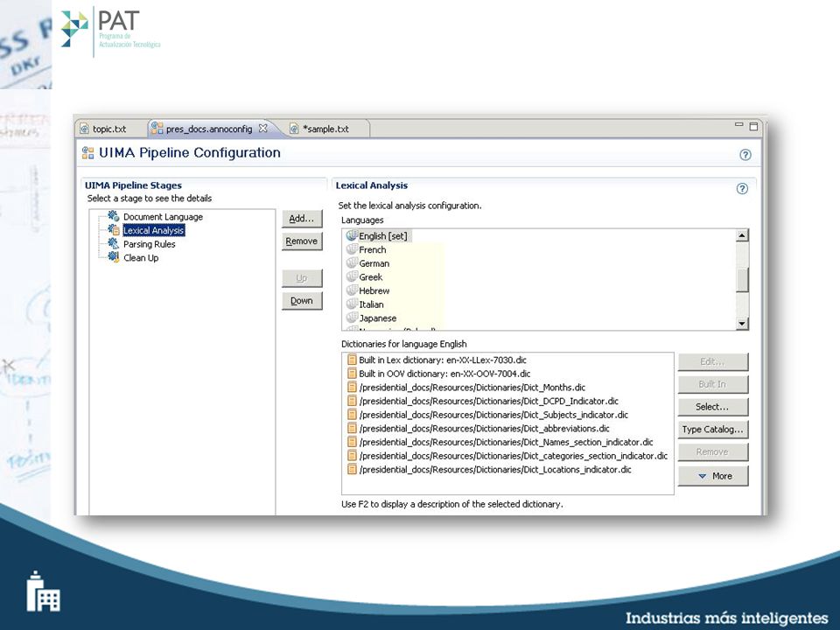840x630 pixels.
Task: Select the Dict_Locations_indicator.dic dictionary entry
Action: click(495, 469)
